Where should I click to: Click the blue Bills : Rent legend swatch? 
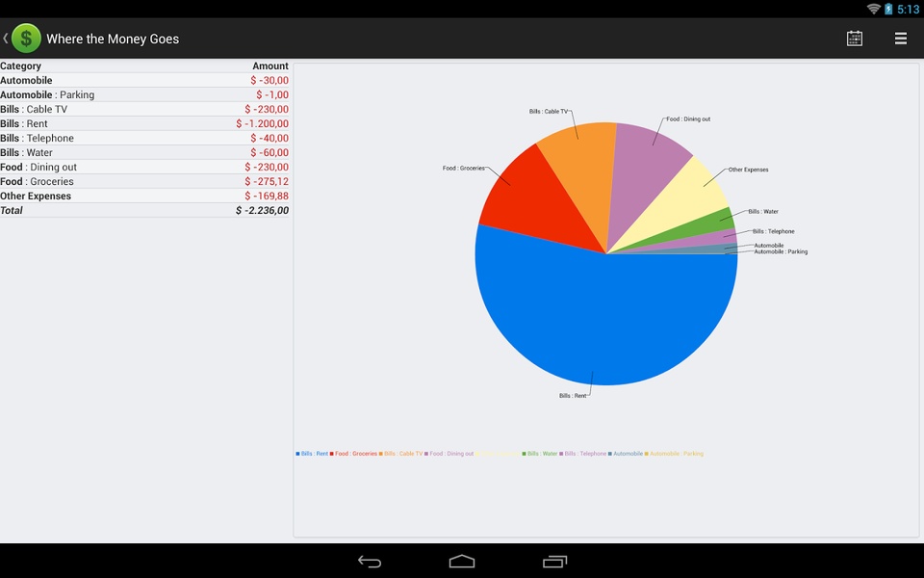click(297, 454)
